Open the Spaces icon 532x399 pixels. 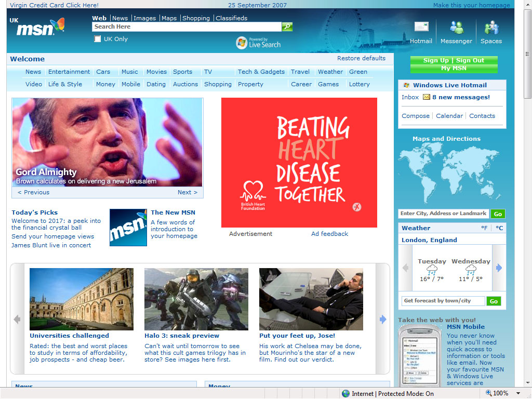491,28
